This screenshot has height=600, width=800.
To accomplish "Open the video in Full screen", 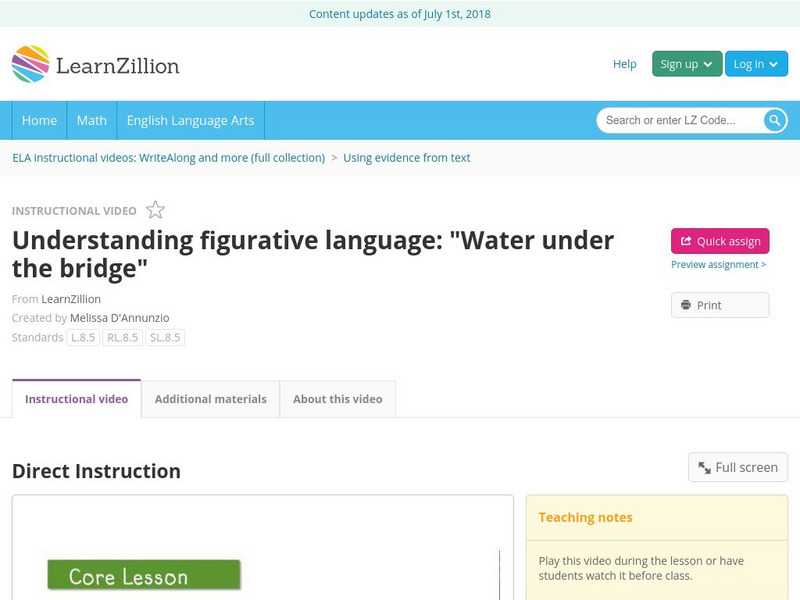I will [x=738, y=467].
